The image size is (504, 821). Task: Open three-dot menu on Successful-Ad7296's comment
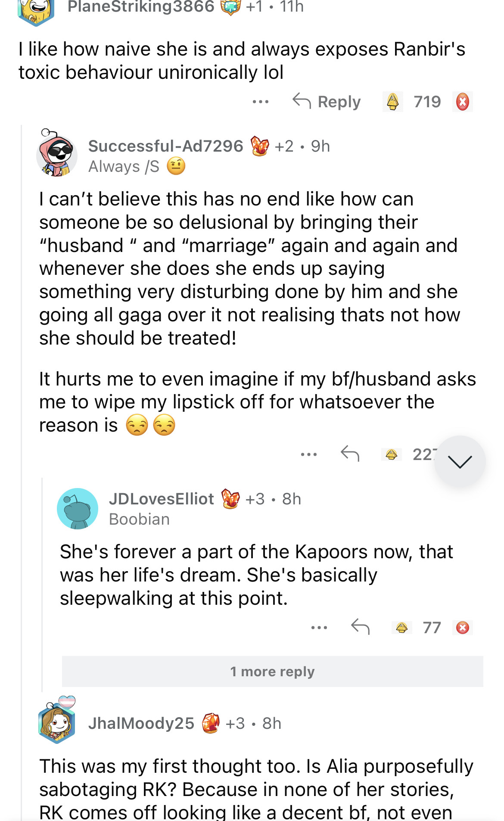click(309, 454)
